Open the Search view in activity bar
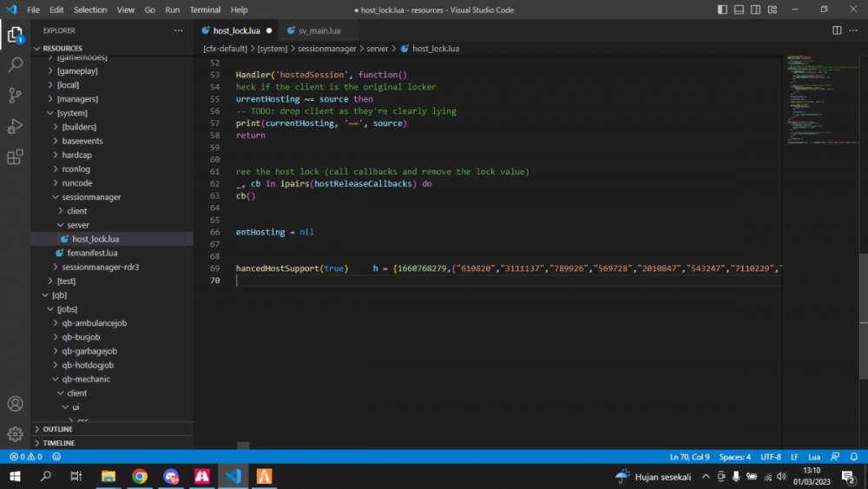868x489 pixels. coord(15,65)
